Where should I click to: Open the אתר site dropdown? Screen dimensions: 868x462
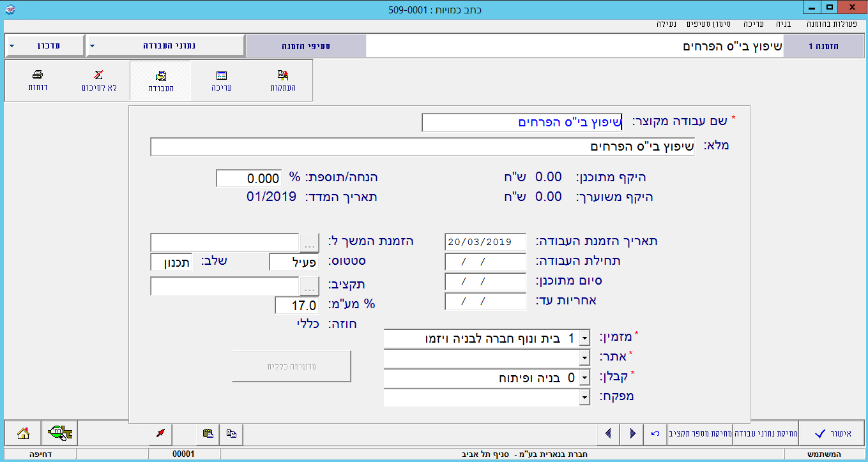click(584, 359)
